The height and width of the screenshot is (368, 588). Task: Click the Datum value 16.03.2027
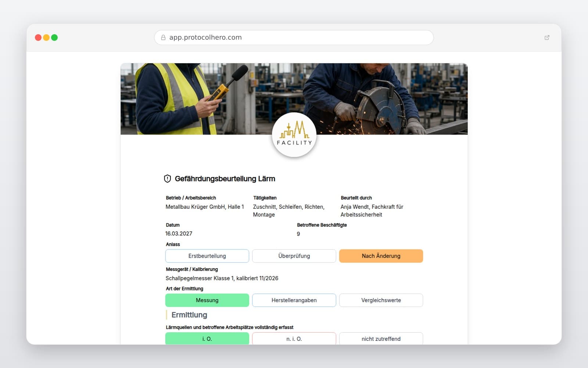click(x=179, y=234)
